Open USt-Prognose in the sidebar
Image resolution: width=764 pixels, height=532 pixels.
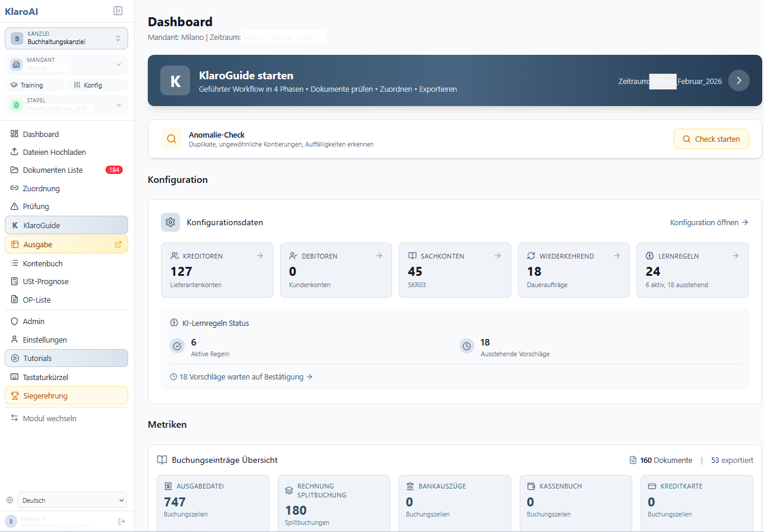66,281
